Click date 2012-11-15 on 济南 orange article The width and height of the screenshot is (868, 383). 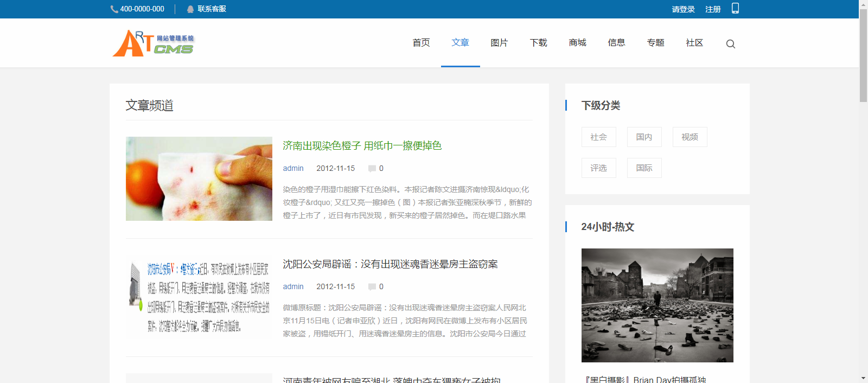(336, 168)
